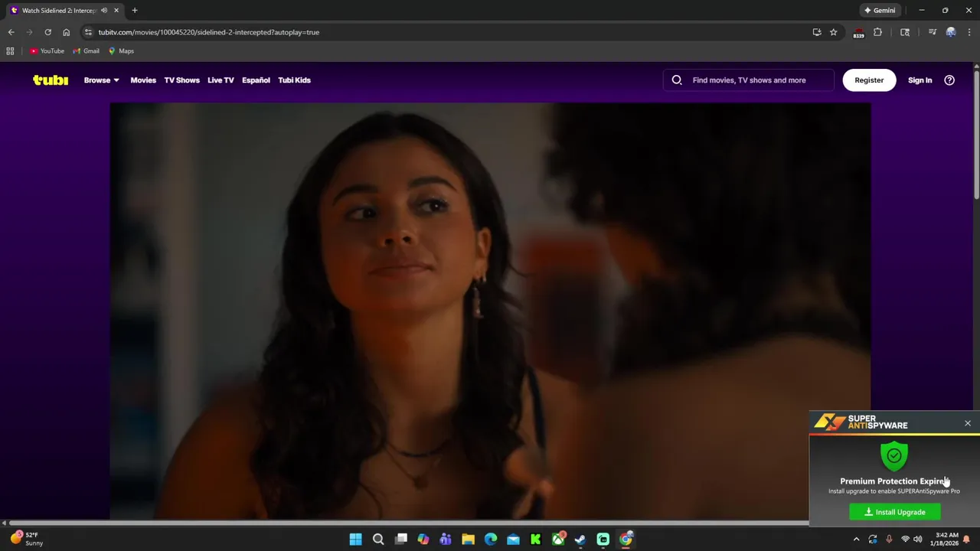This screenshot has height=551, width=980.
Task: Open a new browser tab
Action: pos(135,11)
